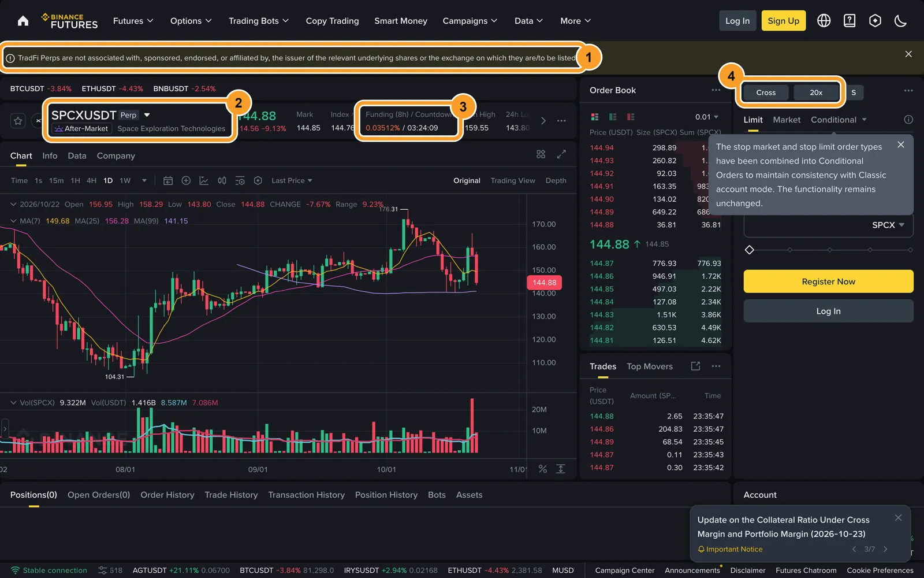Switch to Company tab
Viewport: 924px width, 578px height.
tap(116, 155)
